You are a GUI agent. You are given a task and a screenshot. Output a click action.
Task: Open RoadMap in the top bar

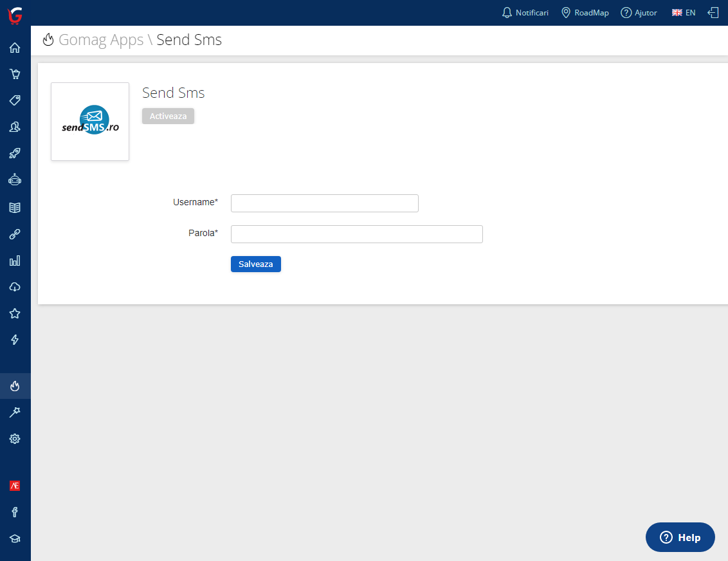[585, 12]
